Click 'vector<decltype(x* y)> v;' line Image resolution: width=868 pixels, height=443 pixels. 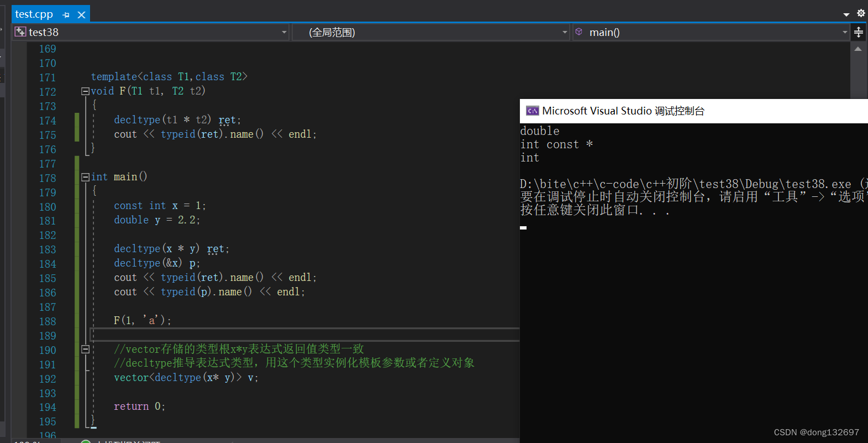point(186,378)
